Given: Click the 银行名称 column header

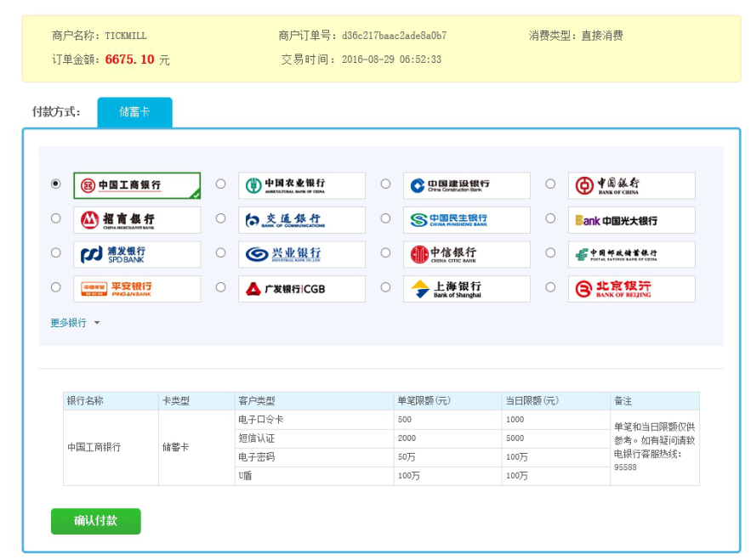Looking at the screenshot, I should click(x=111, y=401).
